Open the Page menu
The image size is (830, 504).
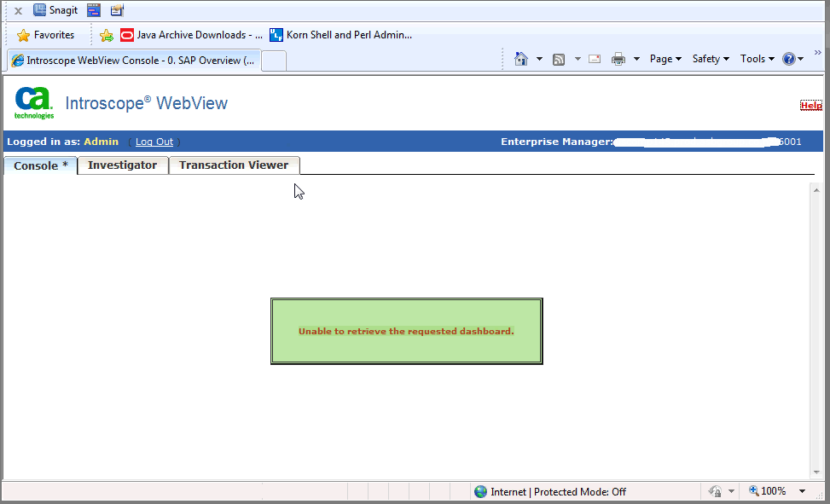(x=665, y=59)
